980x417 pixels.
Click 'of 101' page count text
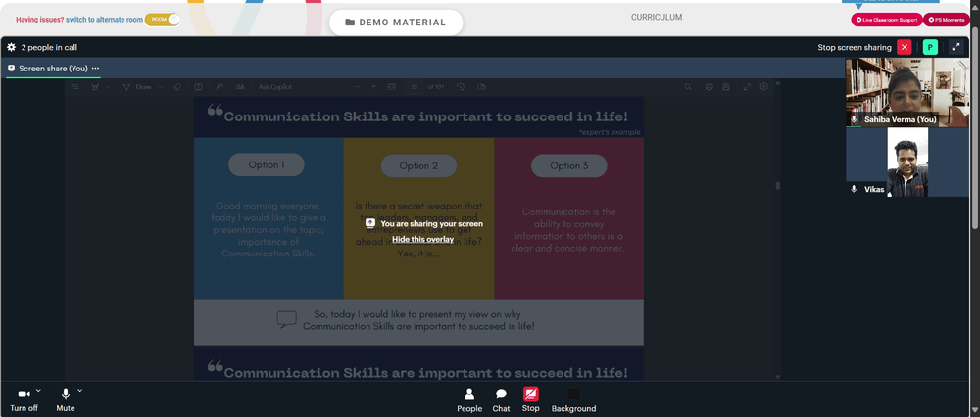pos(436,87)
